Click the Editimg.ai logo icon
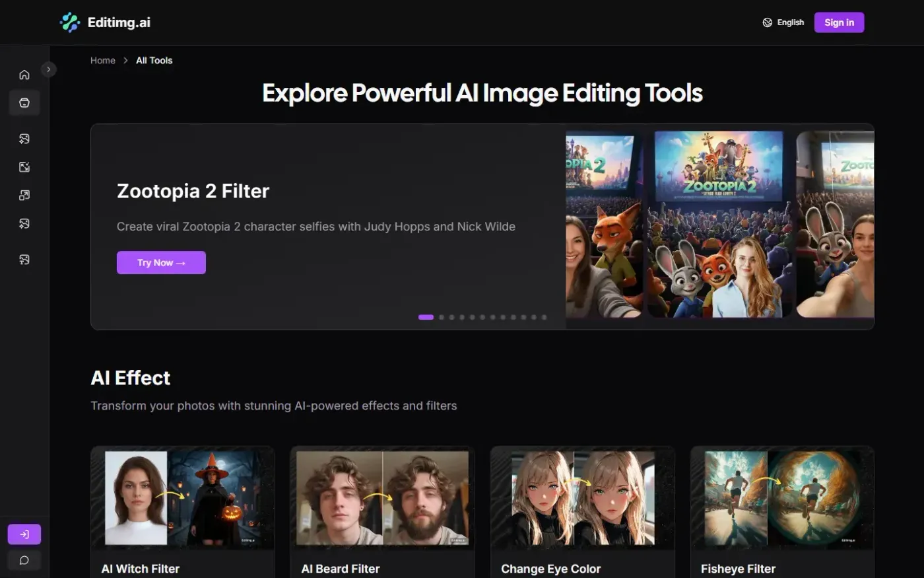 click(70, 22)
